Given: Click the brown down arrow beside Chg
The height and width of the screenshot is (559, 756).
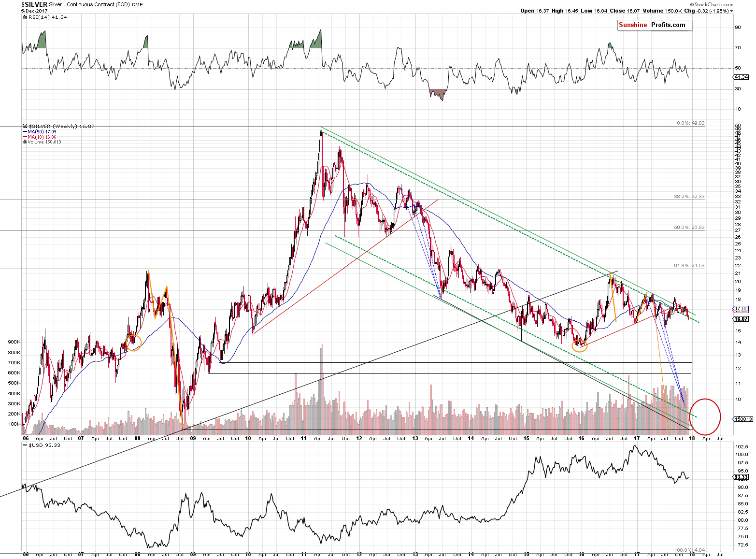Looking at the screenshot, I should [731, 11].
